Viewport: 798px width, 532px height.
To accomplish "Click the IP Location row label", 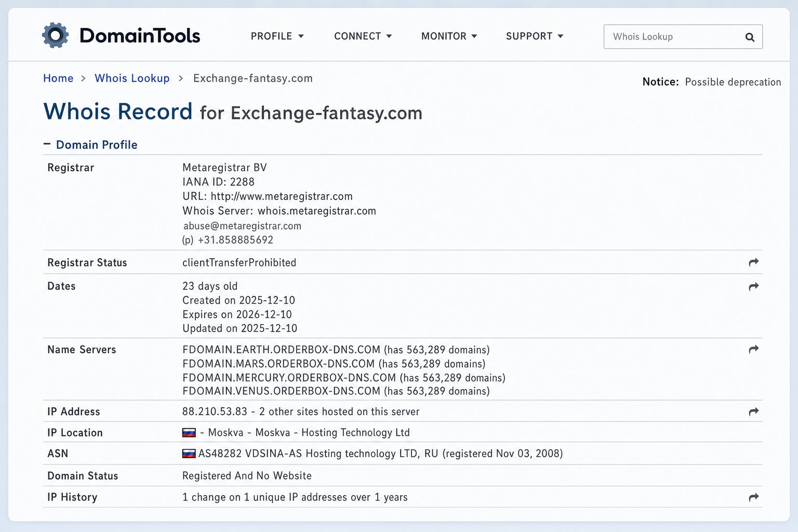I will point(75,433).
